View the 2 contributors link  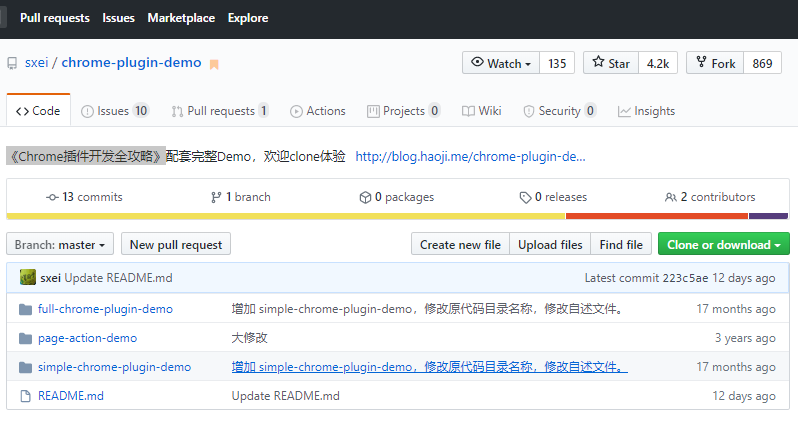[x=710, y=197]
